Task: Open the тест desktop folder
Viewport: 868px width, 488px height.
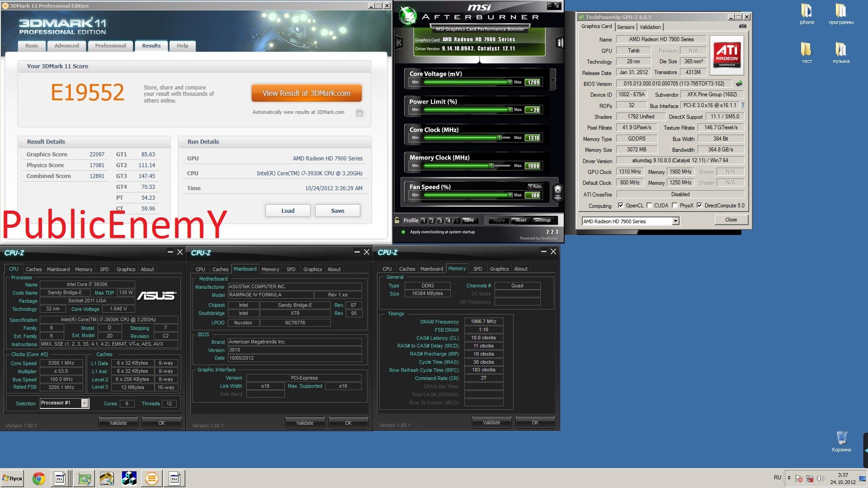Action: 807,53
